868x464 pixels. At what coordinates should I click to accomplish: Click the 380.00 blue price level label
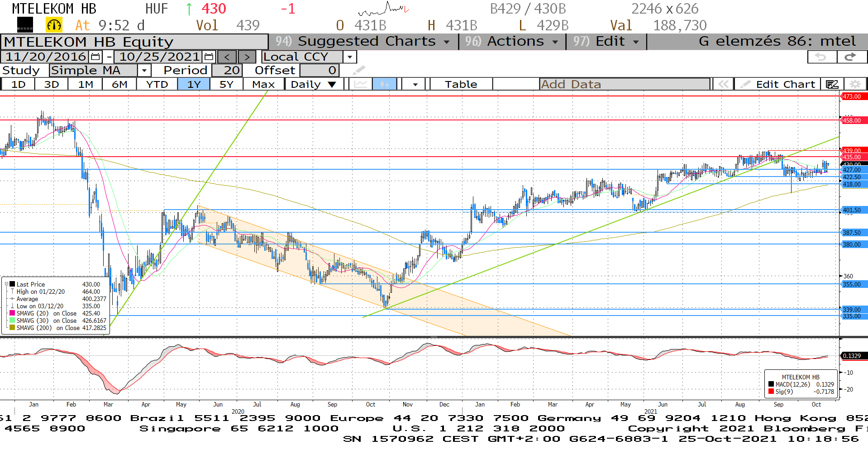pos(854,244)
